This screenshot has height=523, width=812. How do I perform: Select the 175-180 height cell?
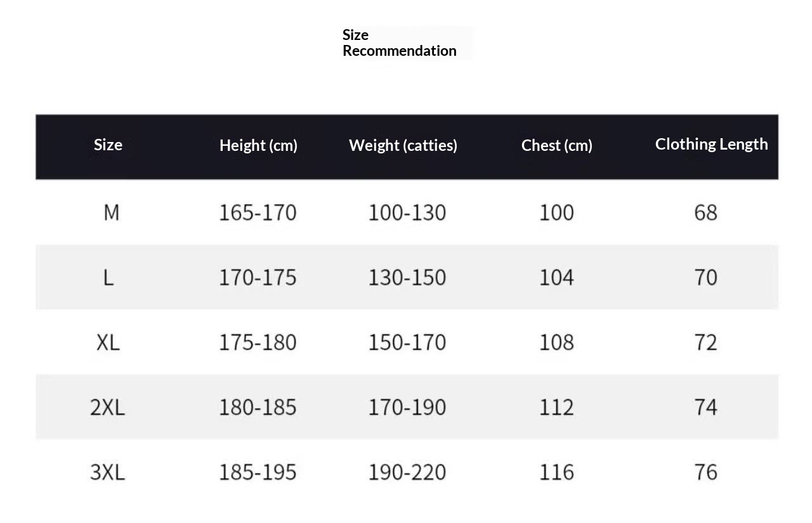258,342
